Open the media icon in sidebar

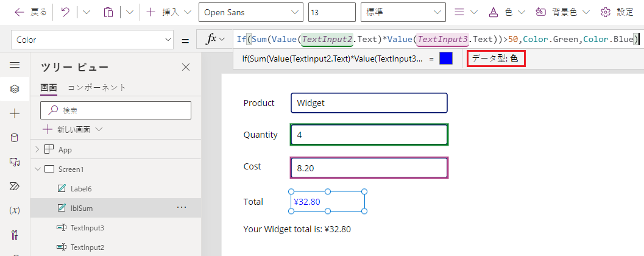(15, 162)
